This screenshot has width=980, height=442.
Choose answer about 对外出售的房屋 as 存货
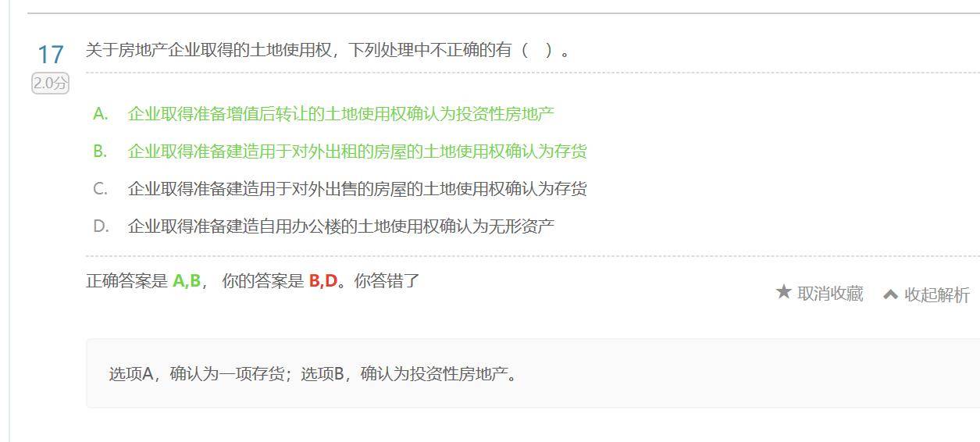pyautogui.click(x=358, y=188)
